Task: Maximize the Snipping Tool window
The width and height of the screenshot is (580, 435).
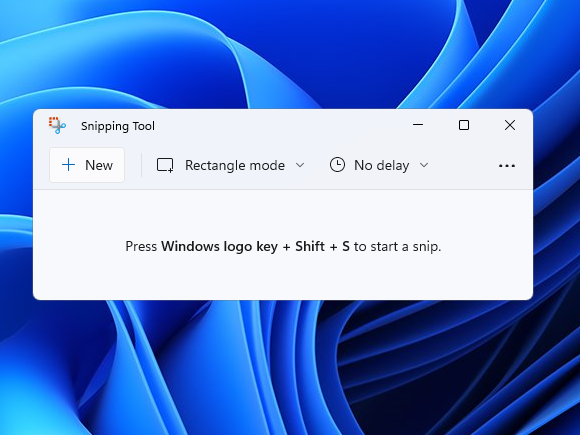Action: [464, 125]
